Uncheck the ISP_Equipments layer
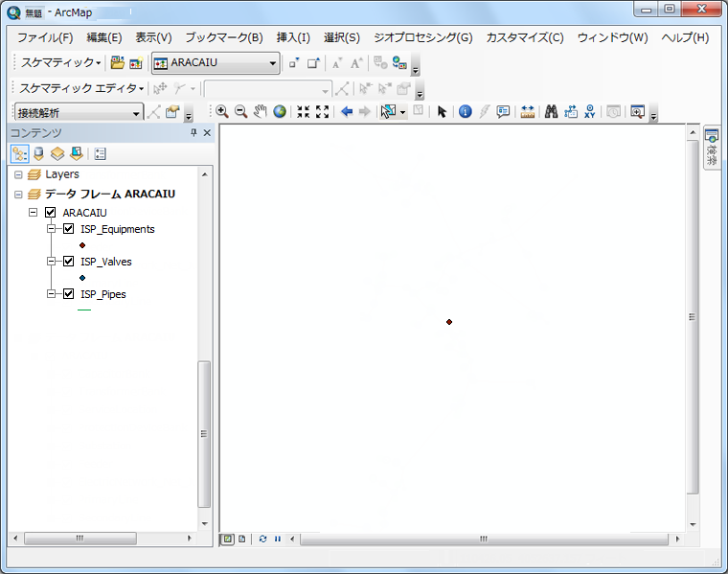The height and width of the screenshot is (574, 728). 69,230
